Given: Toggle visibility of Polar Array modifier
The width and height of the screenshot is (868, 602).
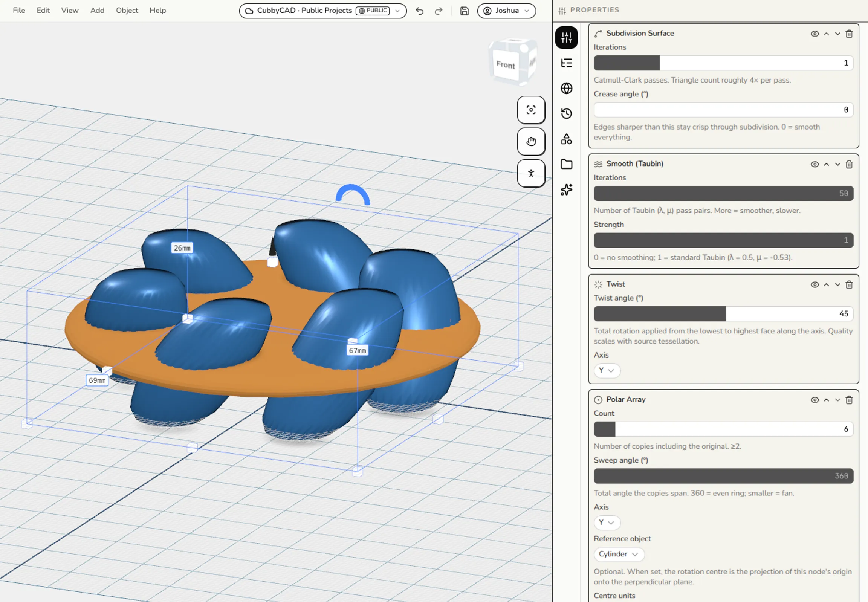Looking at the screenshot, I should pos(815,400).
